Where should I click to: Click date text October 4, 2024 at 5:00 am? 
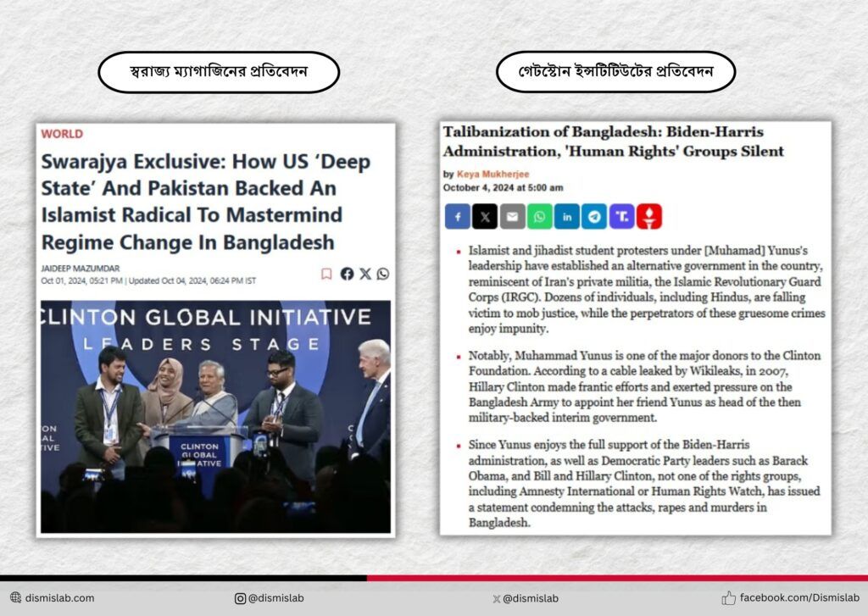(x=503, y=187)
